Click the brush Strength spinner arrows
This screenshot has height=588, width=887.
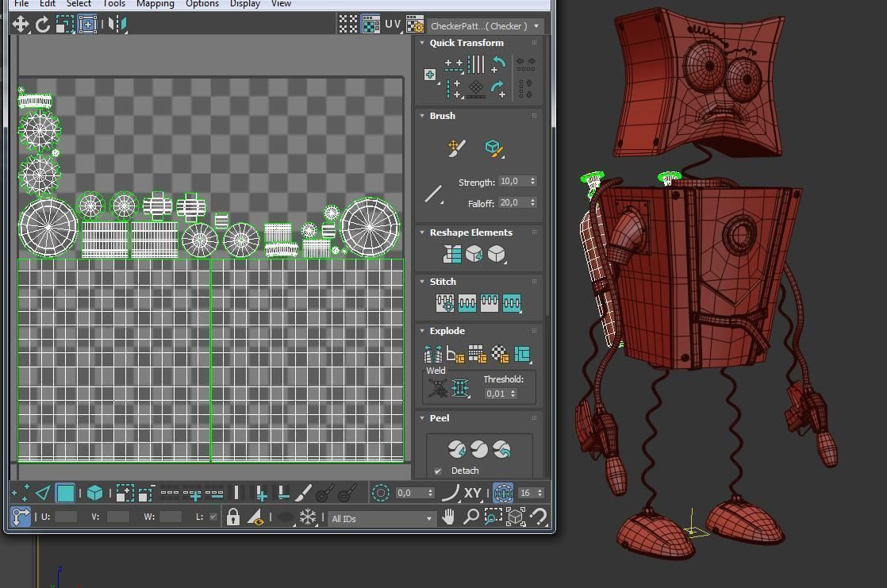(x=532, y=182)
